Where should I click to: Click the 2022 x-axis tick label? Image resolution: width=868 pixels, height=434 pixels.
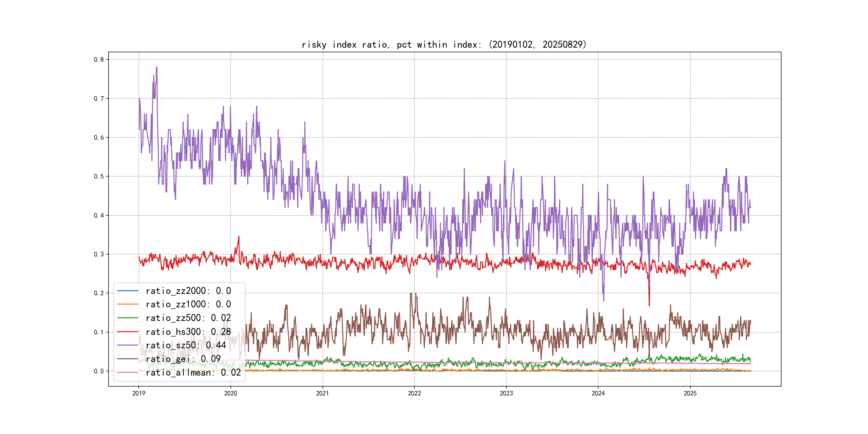[x=414, y=393]
